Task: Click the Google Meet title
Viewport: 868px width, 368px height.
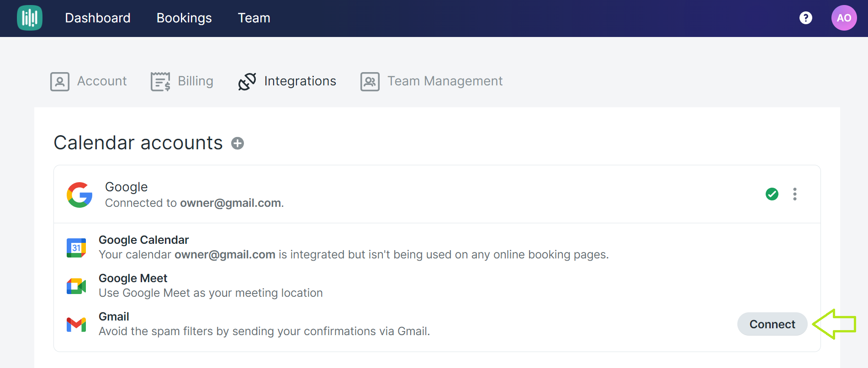Action: (x=133, y=278)
